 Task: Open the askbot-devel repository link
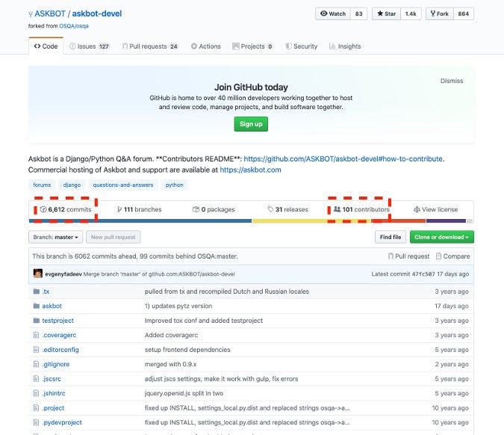coord(97,14)
